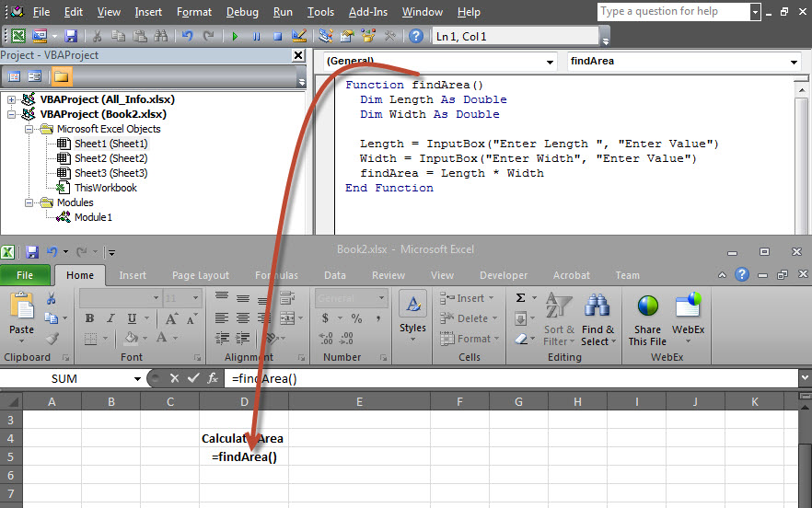Image resolution: width=812 pixels, height=508 pixels.
Task: Click the green File button in Excel
Action: pyautogui.click(x=25, y=275)
